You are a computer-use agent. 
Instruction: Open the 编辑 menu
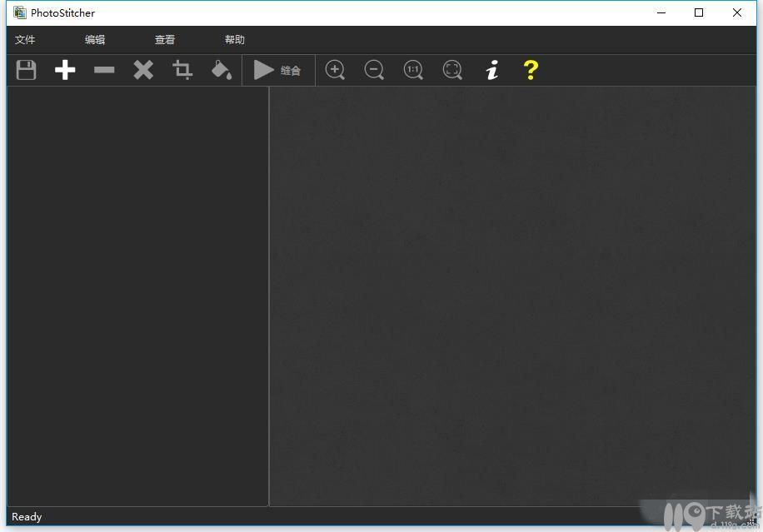click(x=95, y=40)
